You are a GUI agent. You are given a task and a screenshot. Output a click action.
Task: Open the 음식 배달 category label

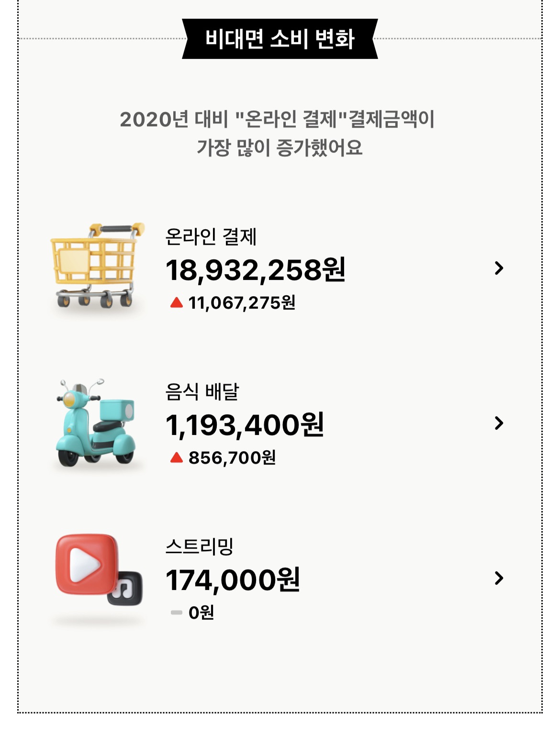pos(202,391)
